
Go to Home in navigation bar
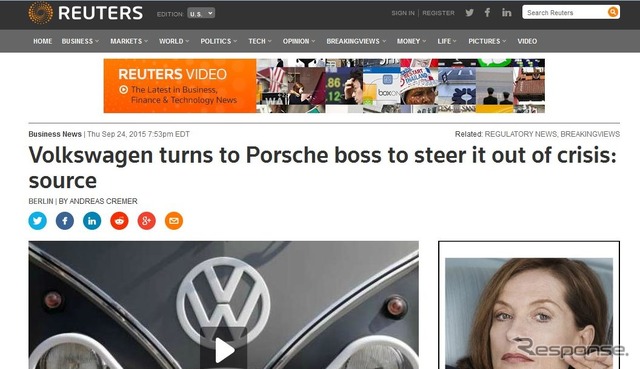pos(42,41)
